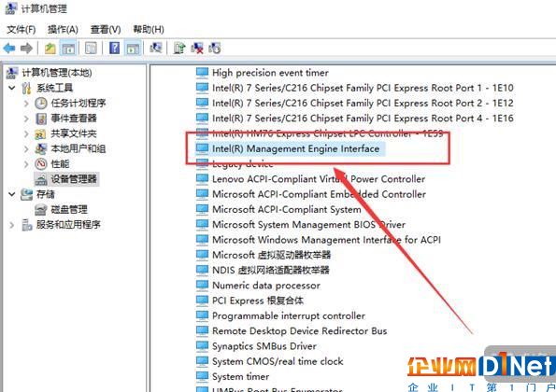Screen dimensions: 556x392
Task: Click the 存储 storage icon
Action: pos(26,194)
